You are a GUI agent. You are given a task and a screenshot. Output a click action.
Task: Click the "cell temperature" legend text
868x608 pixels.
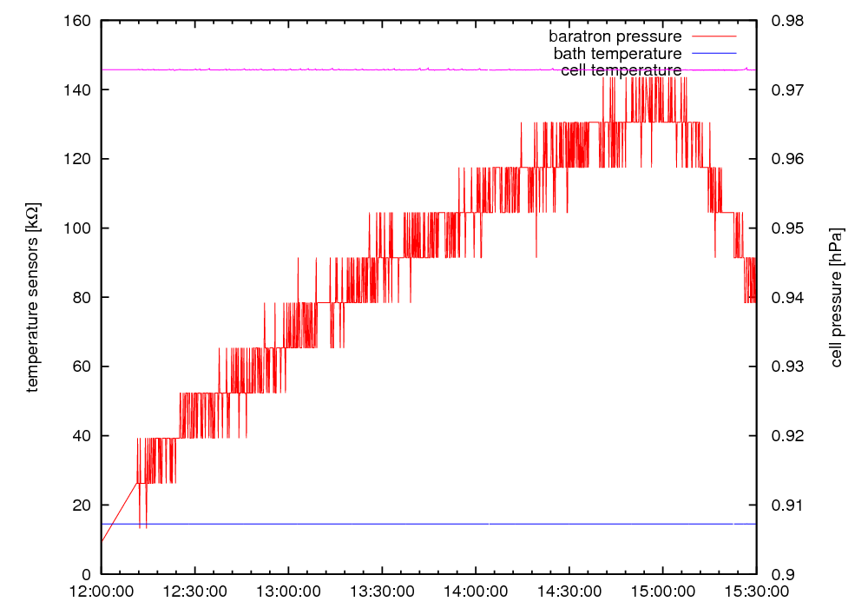tap(621, 70)
